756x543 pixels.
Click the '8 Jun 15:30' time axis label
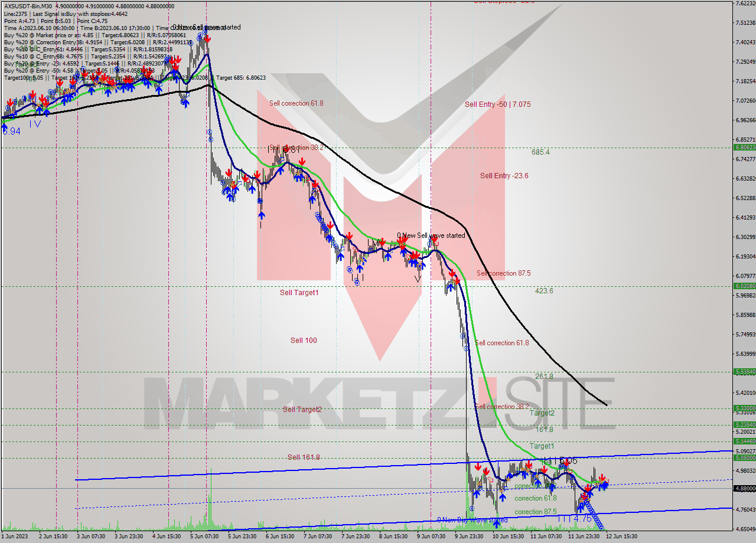point(394,537)
